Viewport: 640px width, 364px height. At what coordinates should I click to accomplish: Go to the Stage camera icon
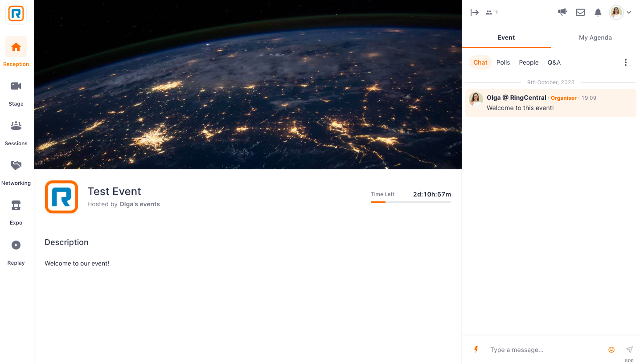click(x=16, y=86)
